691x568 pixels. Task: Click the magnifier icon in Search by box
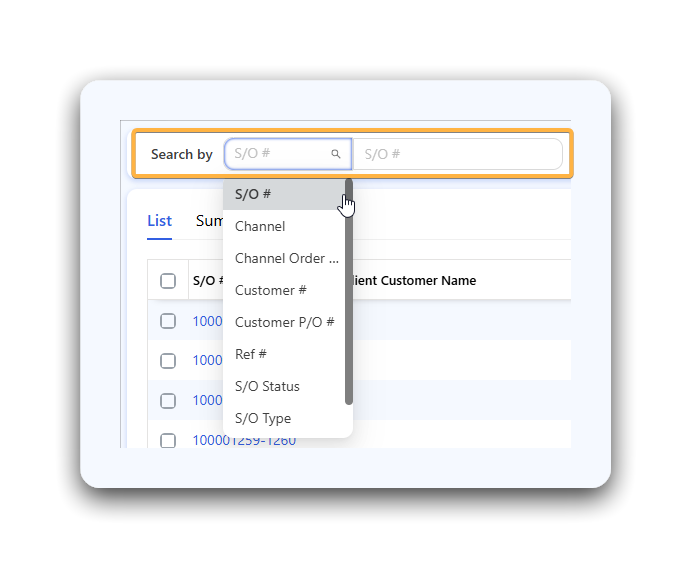(x=336, y=154)
